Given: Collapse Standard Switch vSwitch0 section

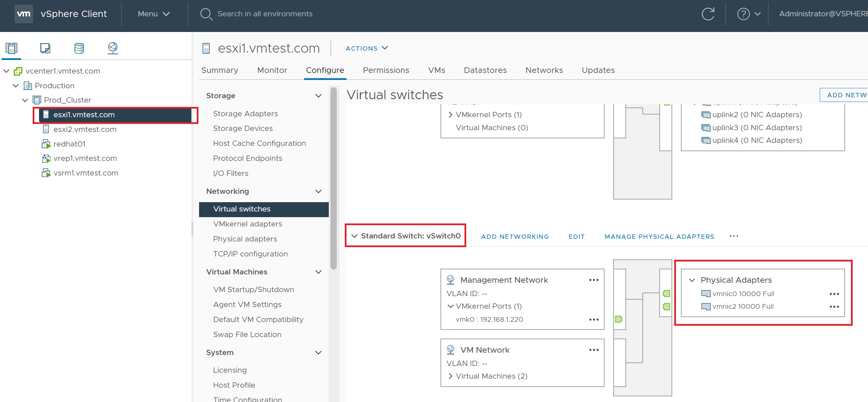Looking at the screenshot, I should (x=354, y=236).
